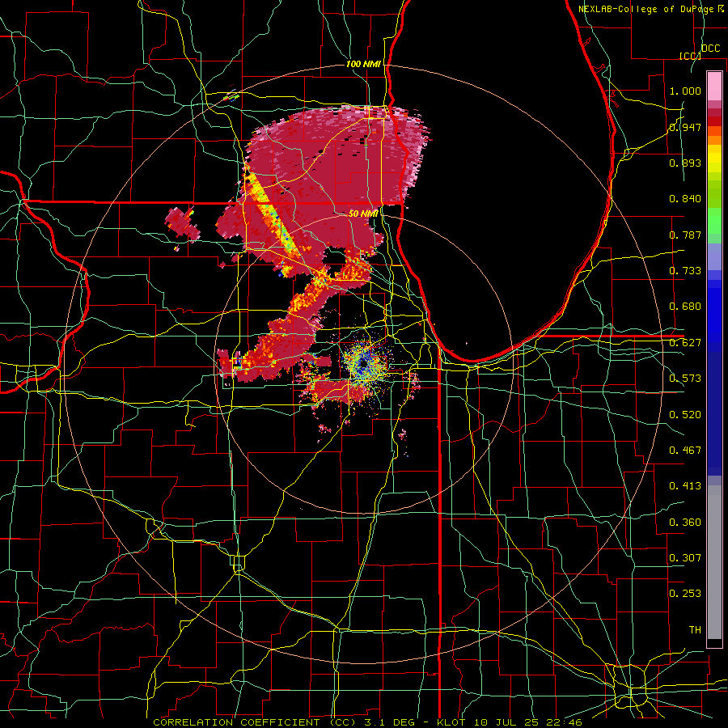Select the 0.787 scale value
Screen dimensions: 728x728
coord(685,235)
